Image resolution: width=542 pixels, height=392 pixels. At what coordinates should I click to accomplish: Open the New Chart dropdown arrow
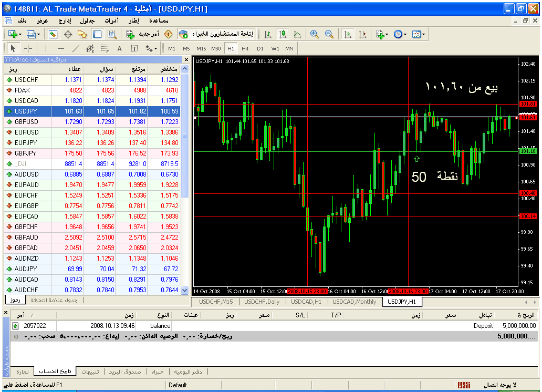pos(20,34)
